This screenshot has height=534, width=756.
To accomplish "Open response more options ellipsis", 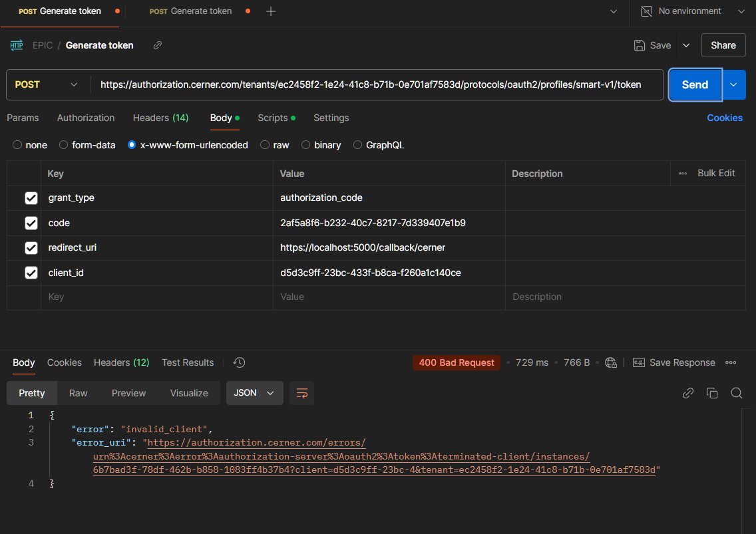I will (x=731, y=362).
